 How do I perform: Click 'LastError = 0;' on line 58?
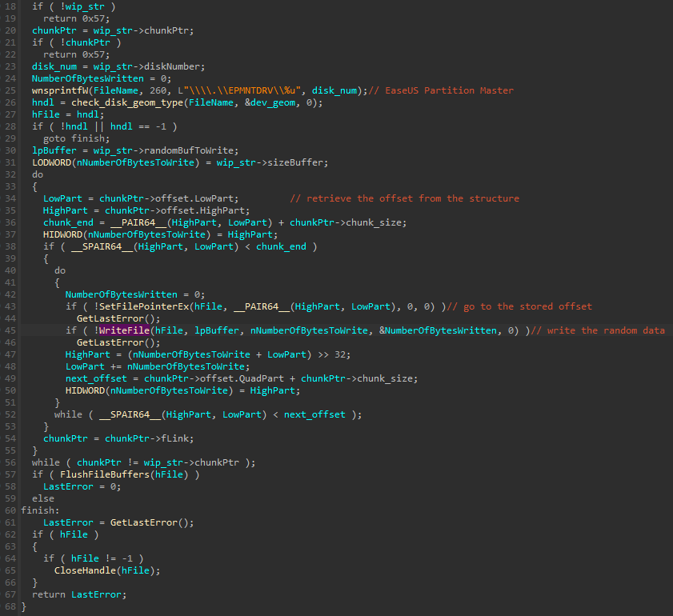pos(82,486)
